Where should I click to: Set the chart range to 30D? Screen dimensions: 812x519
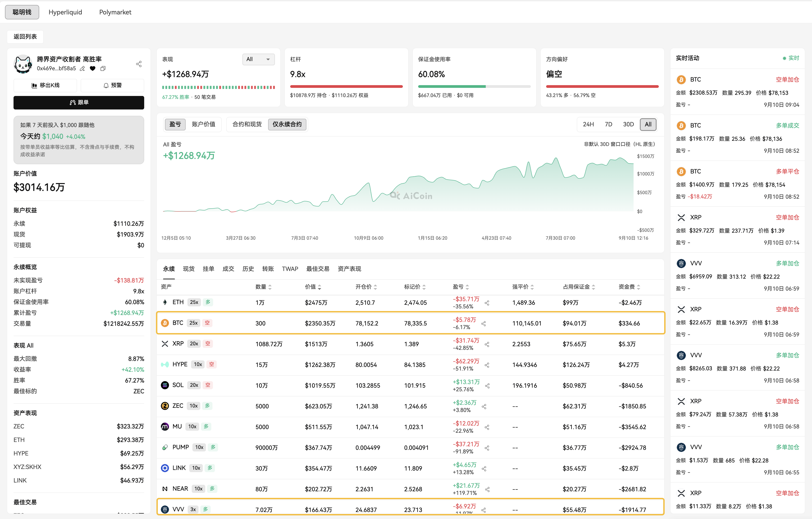click(x=629, y=124)
